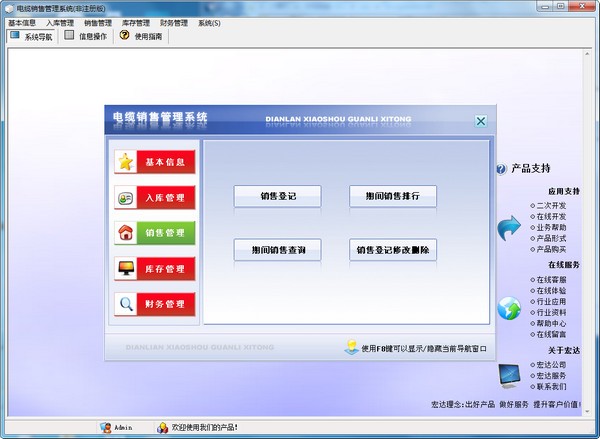Click the Admin user icon in status bar
The height and width of the screenshot is (439, 600).
click(x=105, y=427)
